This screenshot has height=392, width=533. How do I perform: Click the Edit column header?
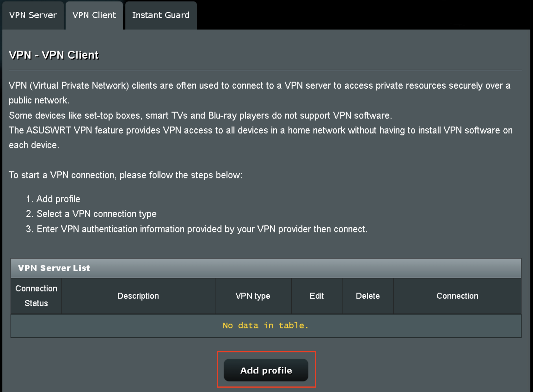[x=316, y=296]
